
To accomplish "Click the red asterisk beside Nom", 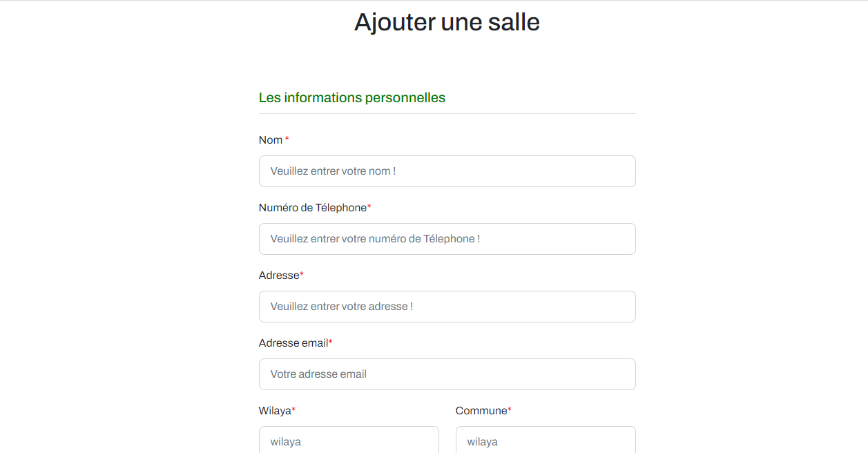I will click(287, 139).
